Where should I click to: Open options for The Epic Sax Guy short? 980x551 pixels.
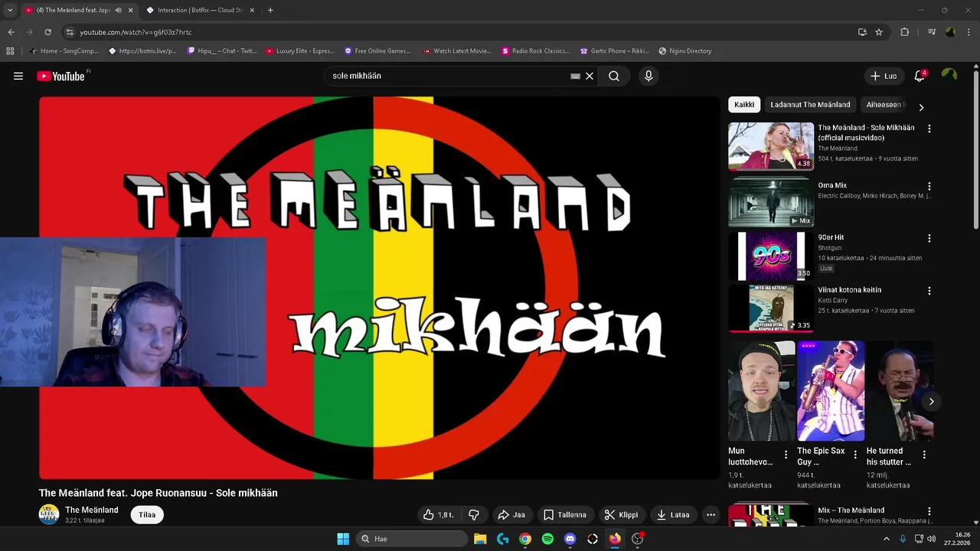tap(855, 455)
